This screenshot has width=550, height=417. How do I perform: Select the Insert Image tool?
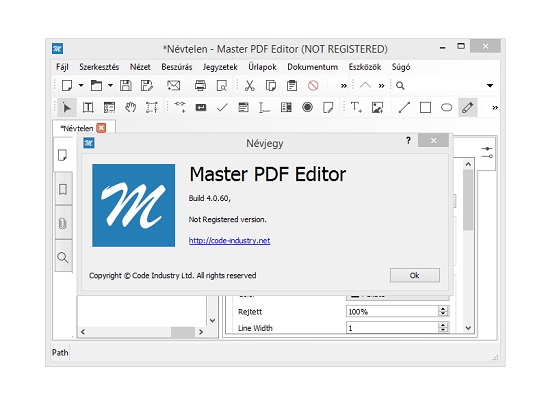[x=377, y=107]
